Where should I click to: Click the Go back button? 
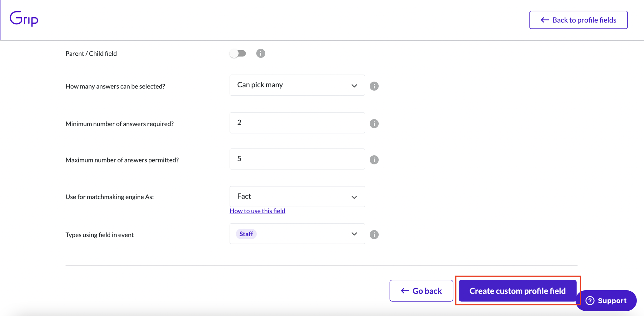pos(421,290)
